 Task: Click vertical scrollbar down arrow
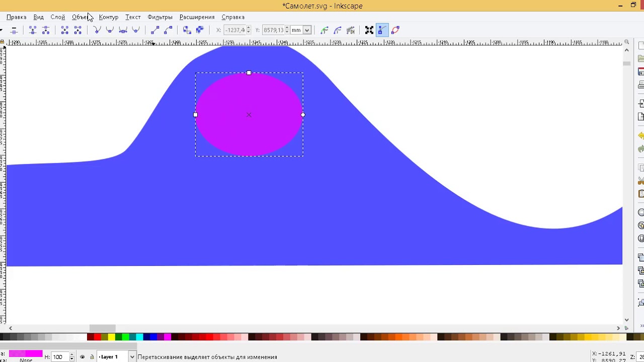pyautogui.click(x=627, y=319)
